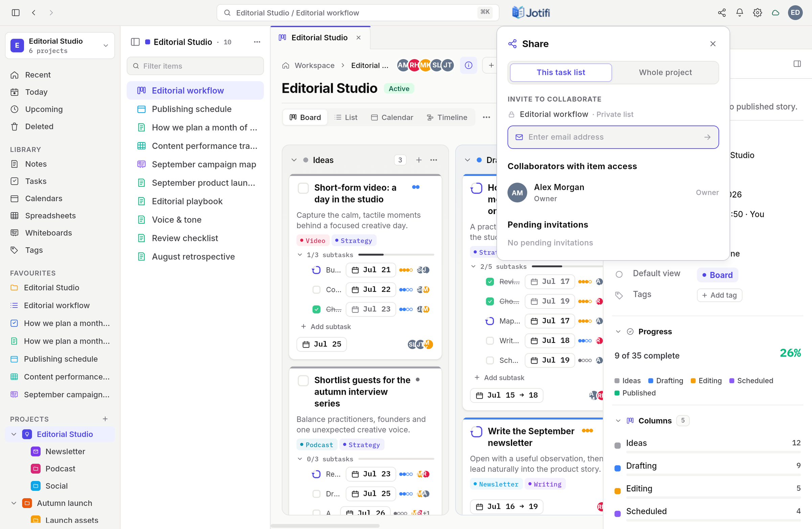Viewport: 812px width, 529px height.
Task: Collapse the item list panel icon
Action: 135,42
